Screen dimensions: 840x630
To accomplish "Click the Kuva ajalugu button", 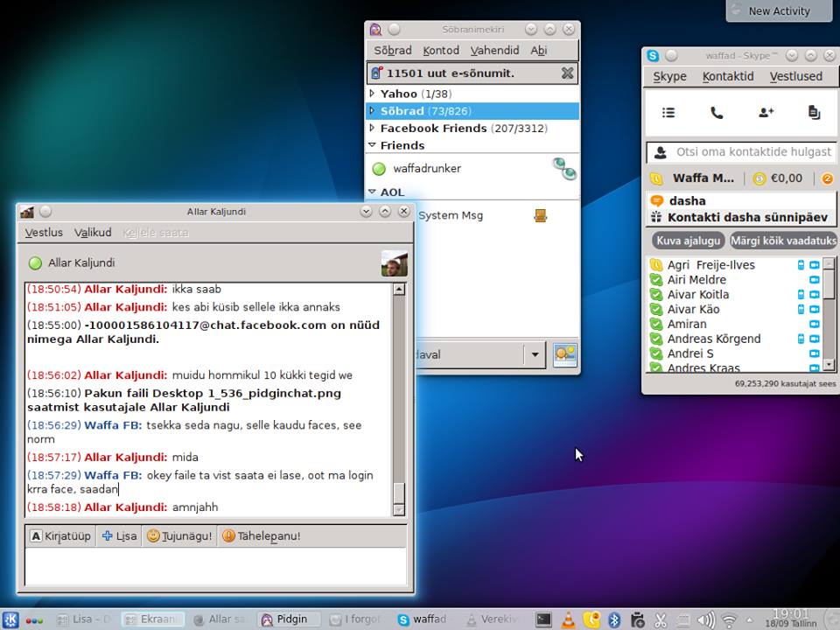I will pyautogui.click(x=689, y=241).
